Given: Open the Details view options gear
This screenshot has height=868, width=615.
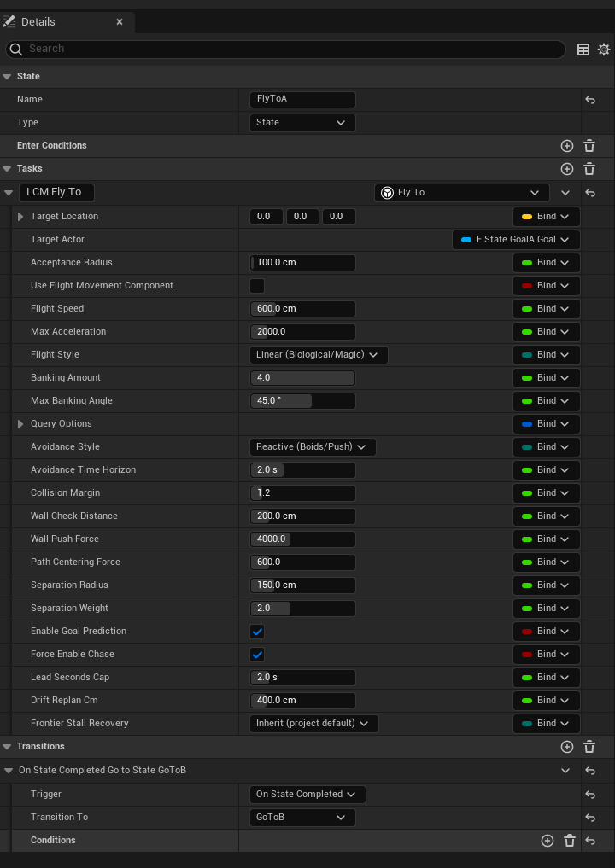Looking at the screenshot, I should [x=603, y=50].
